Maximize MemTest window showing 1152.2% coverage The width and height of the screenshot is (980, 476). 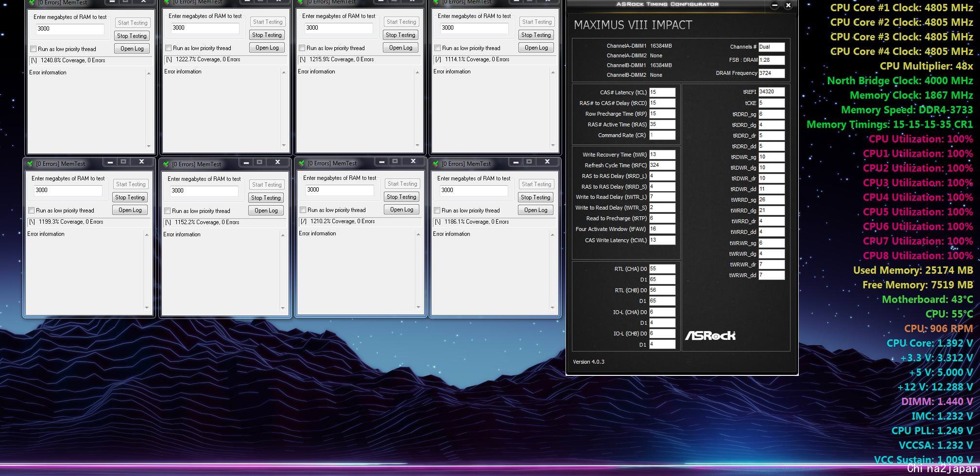click(259, 162)
